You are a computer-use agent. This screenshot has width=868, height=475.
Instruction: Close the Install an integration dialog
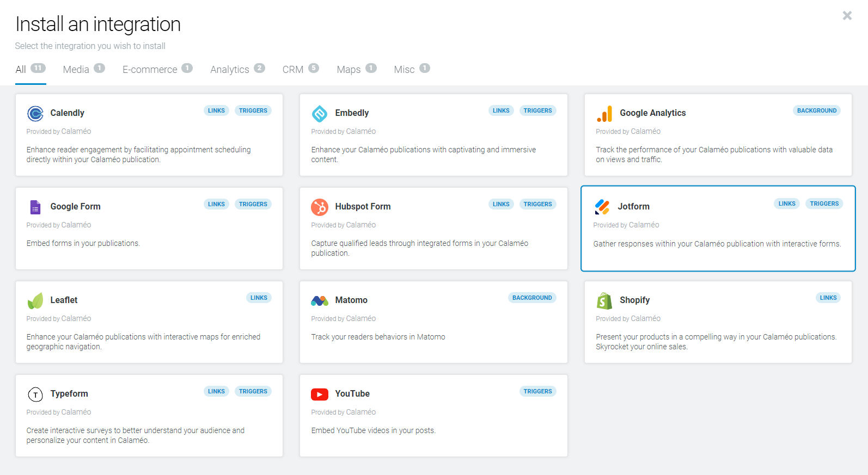(x=847, y=16)
